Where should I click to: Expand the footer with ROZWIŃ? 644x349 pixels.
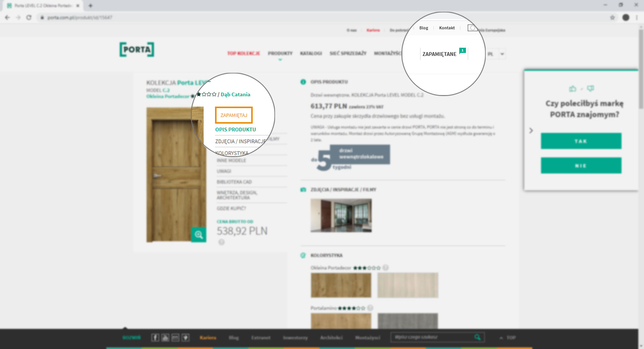[x=131, y=338]
